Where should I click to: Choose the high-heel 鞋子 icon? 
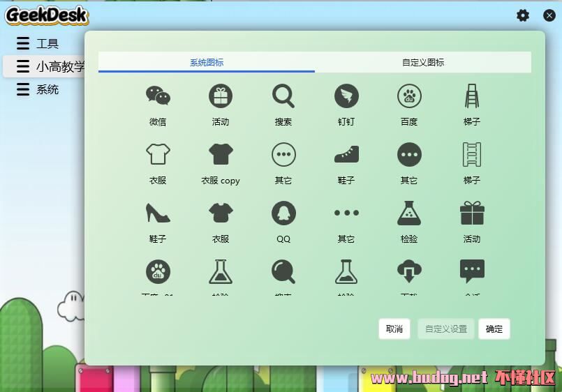click(158, 213)
